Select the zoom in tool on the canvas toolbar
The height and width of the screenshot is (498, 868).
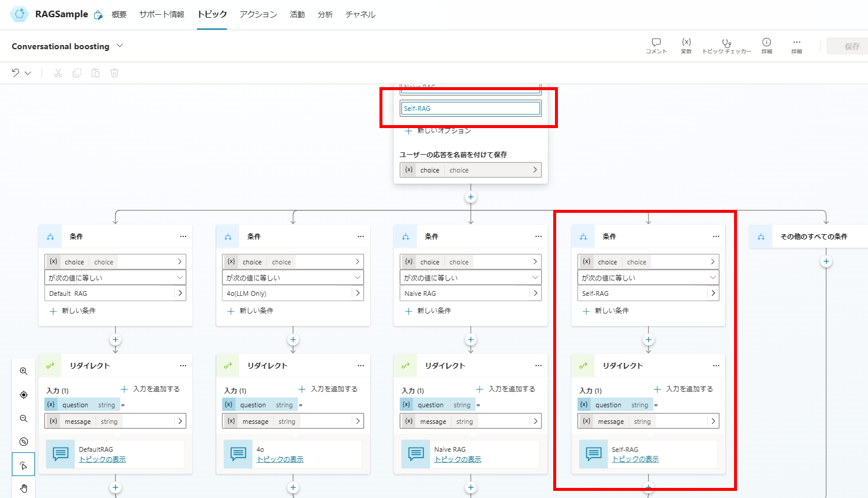pyautogui.click(x=24, y=371)
